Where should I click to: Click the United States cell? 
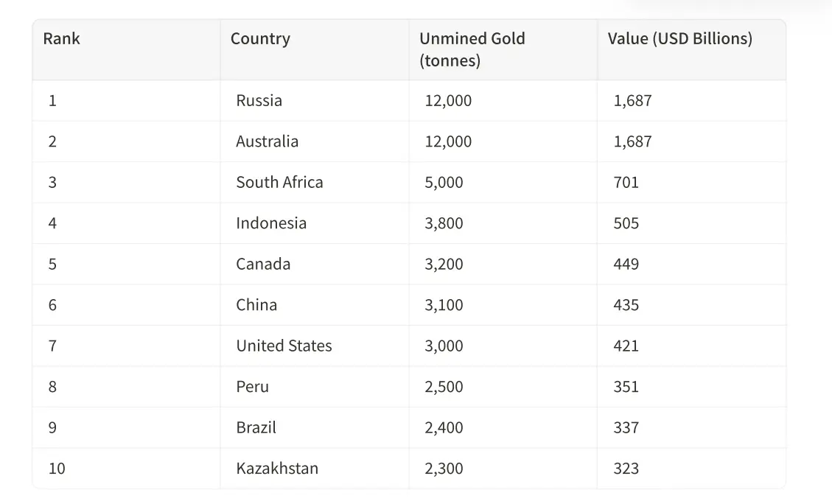point(284,346)
